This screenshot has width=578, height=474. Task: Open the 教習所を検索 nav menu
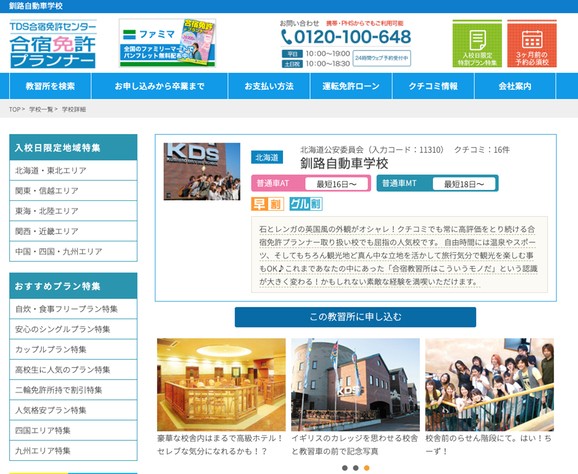pyautogui.click(x=50, y=86)
